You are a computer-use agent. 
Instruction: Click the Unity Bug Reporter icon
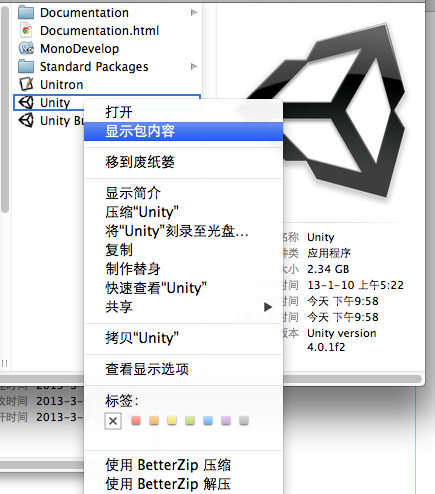(26, 120)
